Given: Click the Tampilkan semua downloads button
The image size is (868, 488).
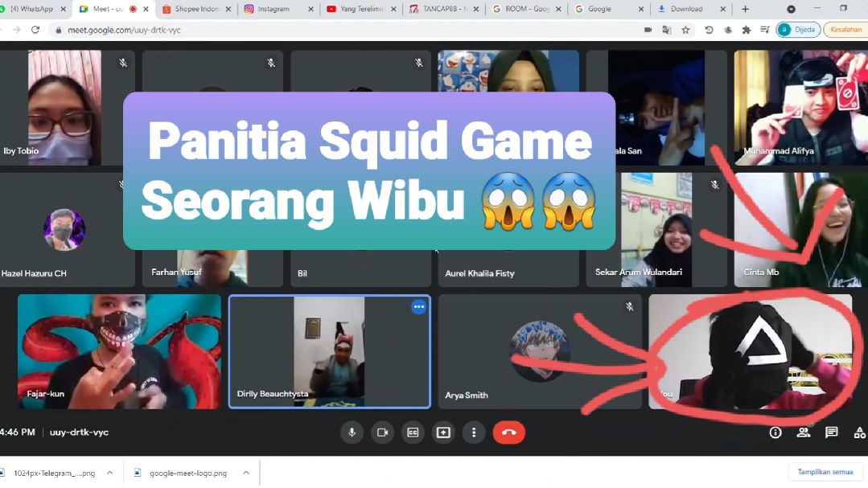Looking at the screenshot, I should pyautogui.click(x=825, y=472).
